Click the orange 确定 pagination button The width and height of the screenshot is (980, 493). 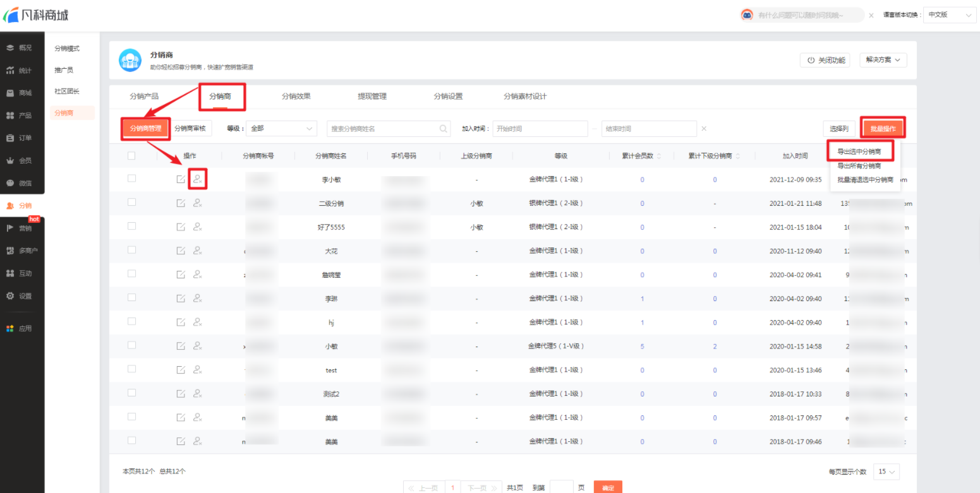pos(608,488)
